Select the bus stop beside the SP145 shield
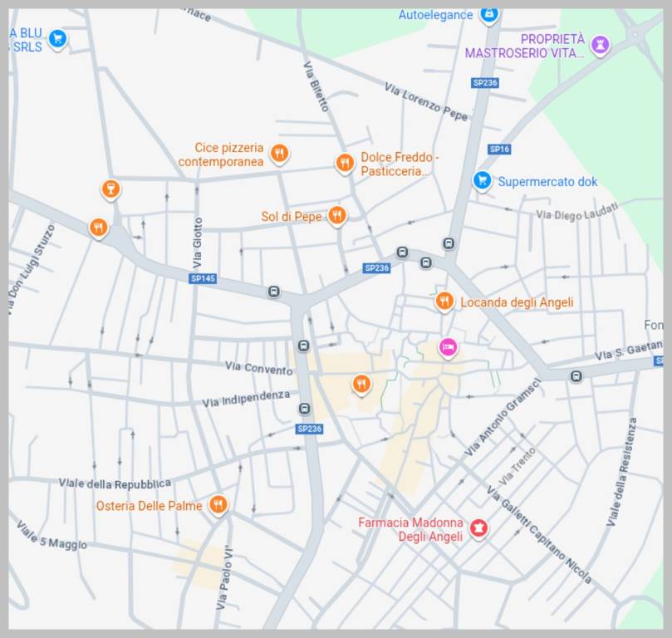The image size is (672, 638). pos(273,292)
